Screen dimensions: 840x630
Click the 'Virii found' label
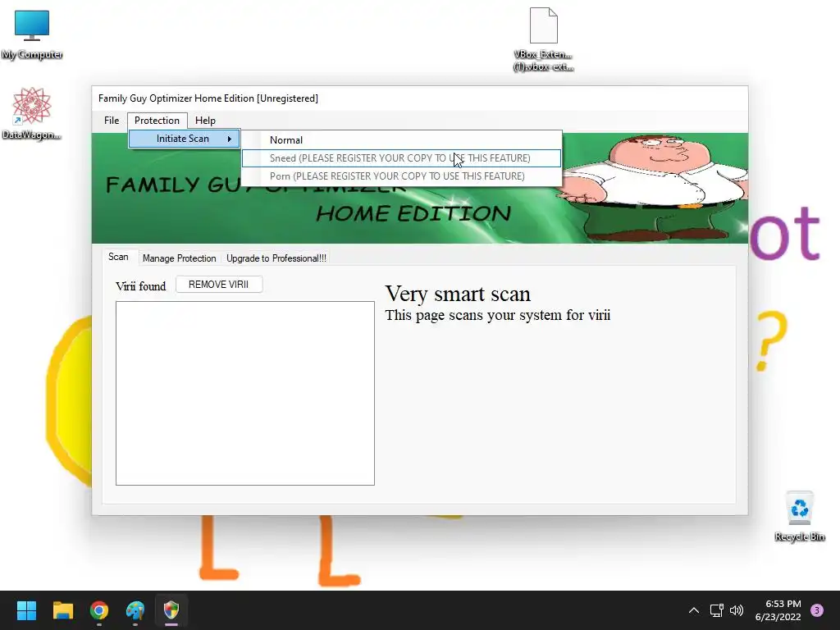click(x=141, y=286)
